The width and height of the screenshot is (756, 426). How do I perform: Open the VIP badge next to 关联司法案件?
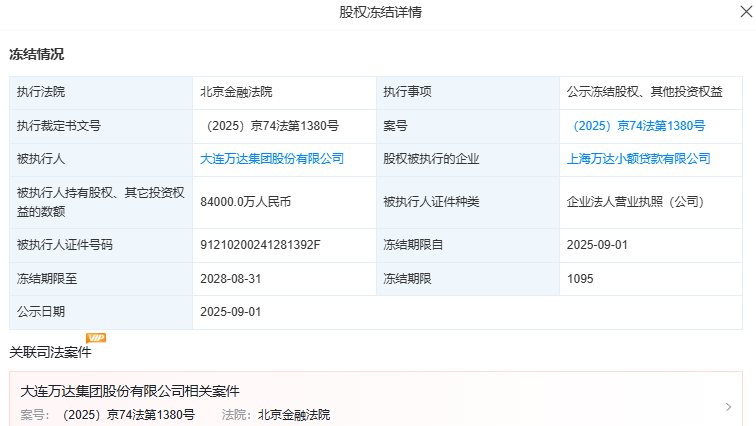(96, 338)
